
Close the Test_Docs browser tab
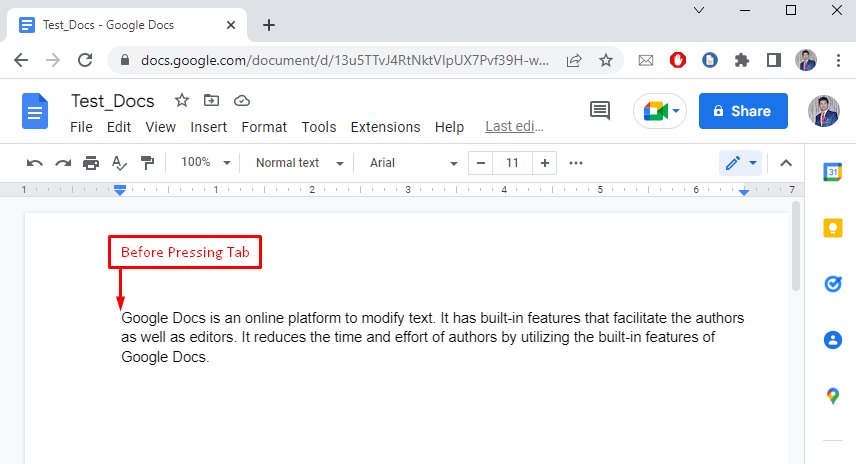[x=231, y=25]
